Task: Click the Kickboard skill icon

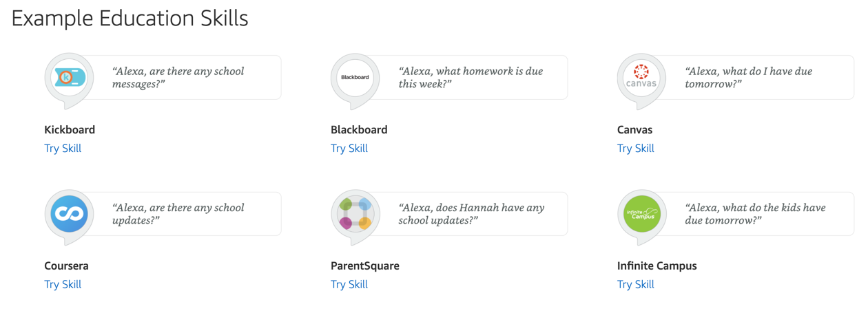Action: [x=69, y=78]
